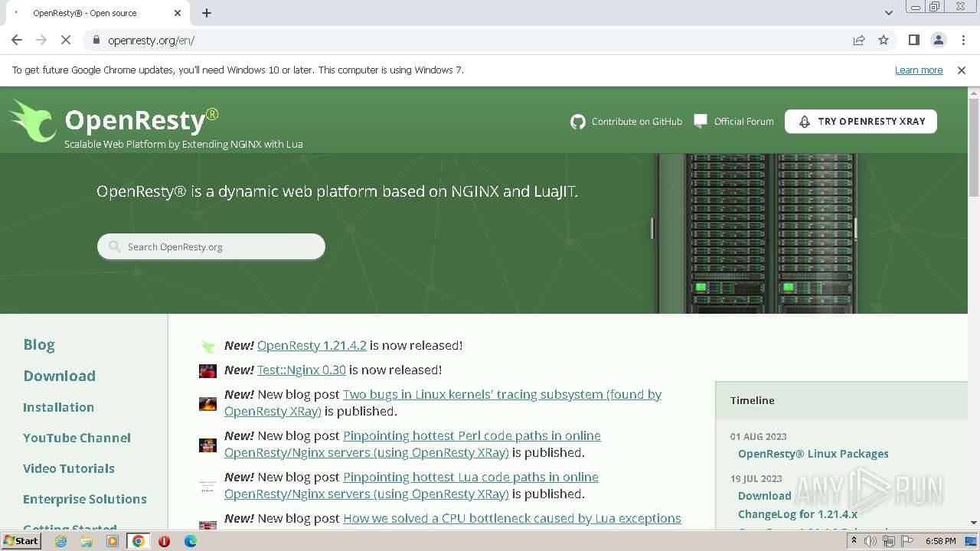Click the address bar URL

[x=151, y=41]
